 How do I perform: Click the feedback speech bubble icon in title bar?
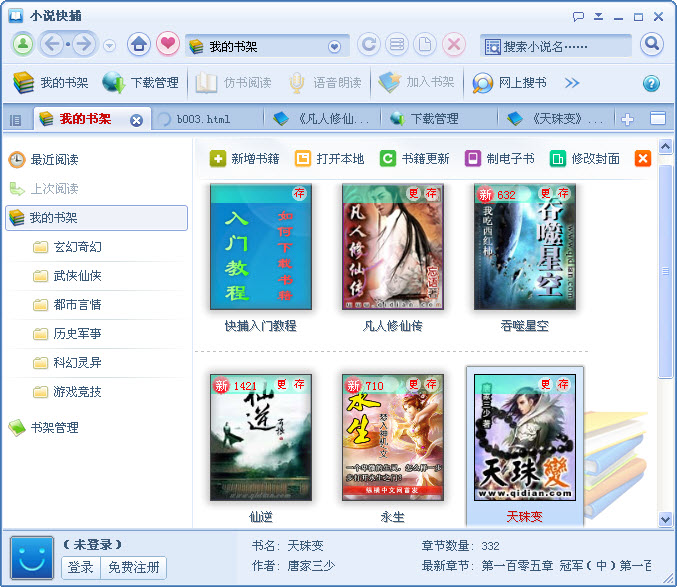click(x=578, y=17)
